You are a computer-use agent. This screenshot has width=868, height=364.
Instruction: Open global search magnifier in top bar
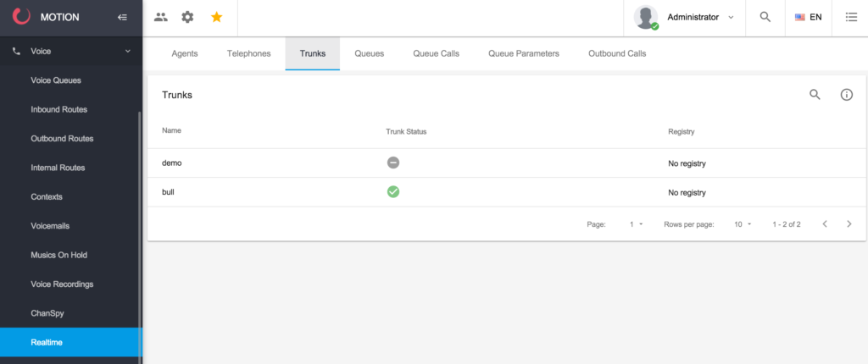pyautogui.click(x=765, y=17)
